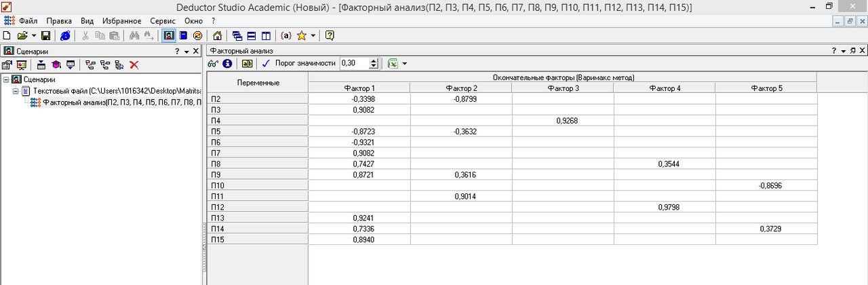Click glasses view icon in factor analysis toolbar

pos(213,63)
